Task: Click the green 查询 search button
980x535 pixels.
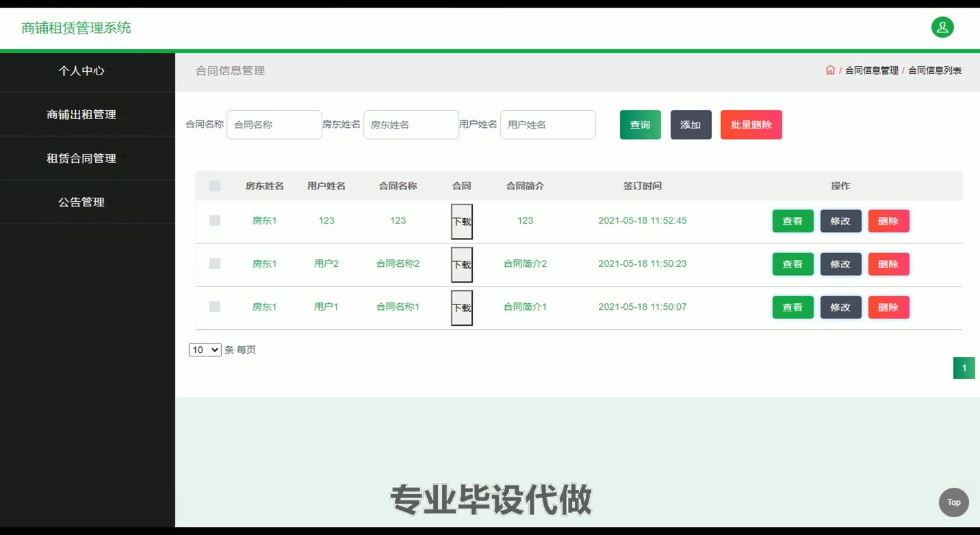Action: pyautogui.click(x=641, y=125)
